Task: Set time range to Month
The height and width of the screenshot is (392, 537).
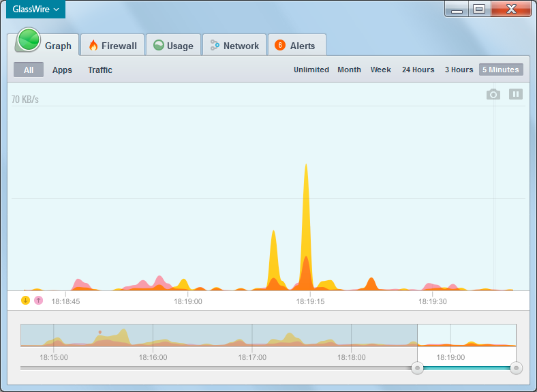Action: pyautogui.click(x=350, y=70)
